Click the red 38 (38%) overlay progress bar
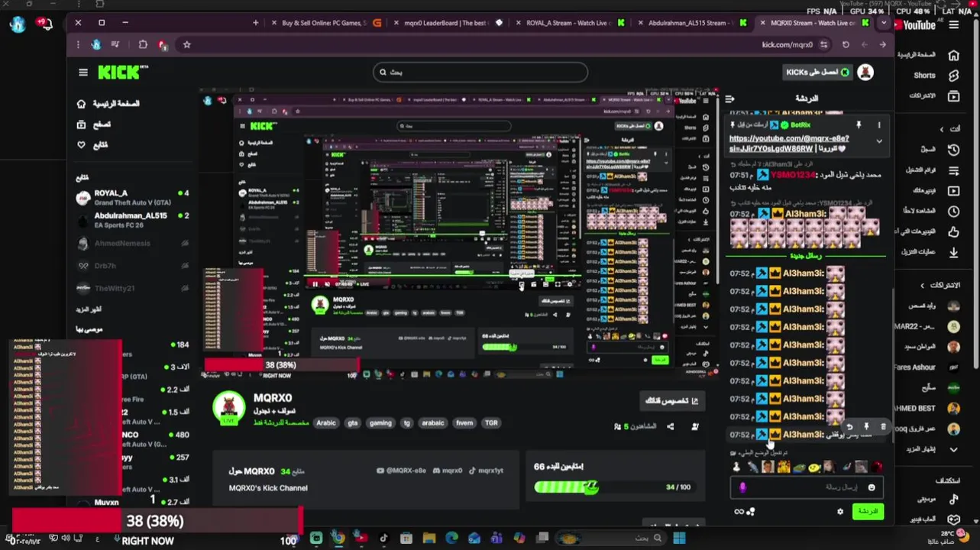This screenshot has height=550, width=980. [x=157, y=521]
